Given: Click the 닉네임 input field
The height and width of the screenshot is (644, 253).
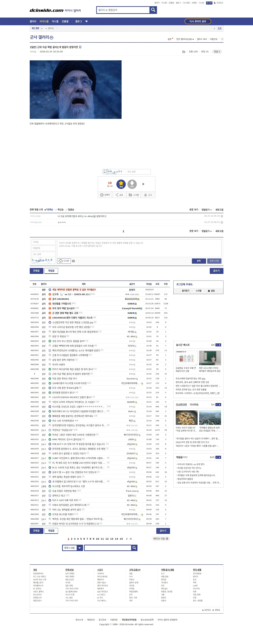Looking at the screenshot, I should click(44, 242).
